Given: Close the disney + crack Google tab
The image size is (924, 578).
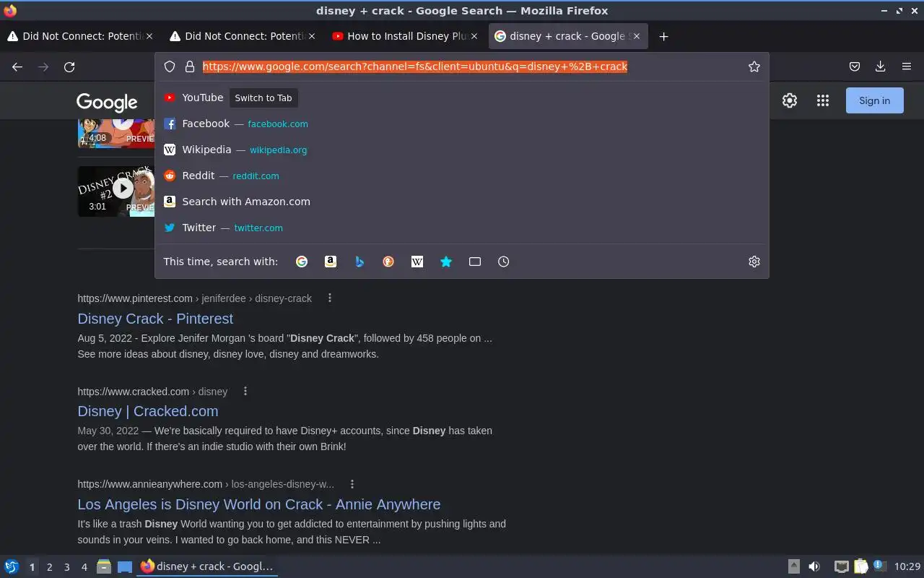Looking at the screenshot, I should tap(636, 36).
